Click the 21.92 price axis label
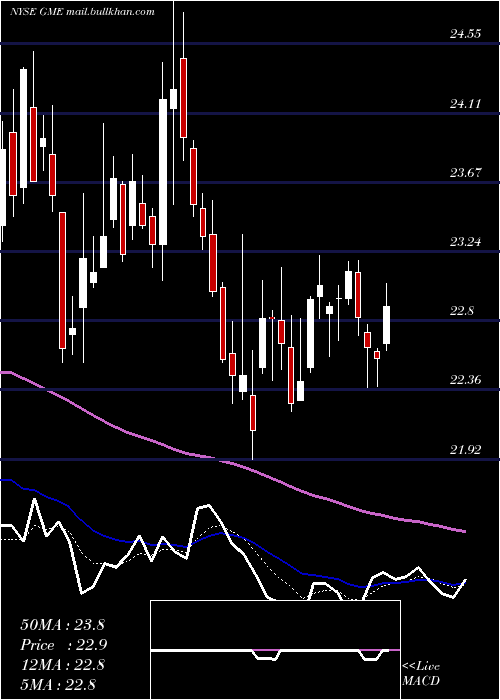The image size is (500, 700). [x=465, y=450]
